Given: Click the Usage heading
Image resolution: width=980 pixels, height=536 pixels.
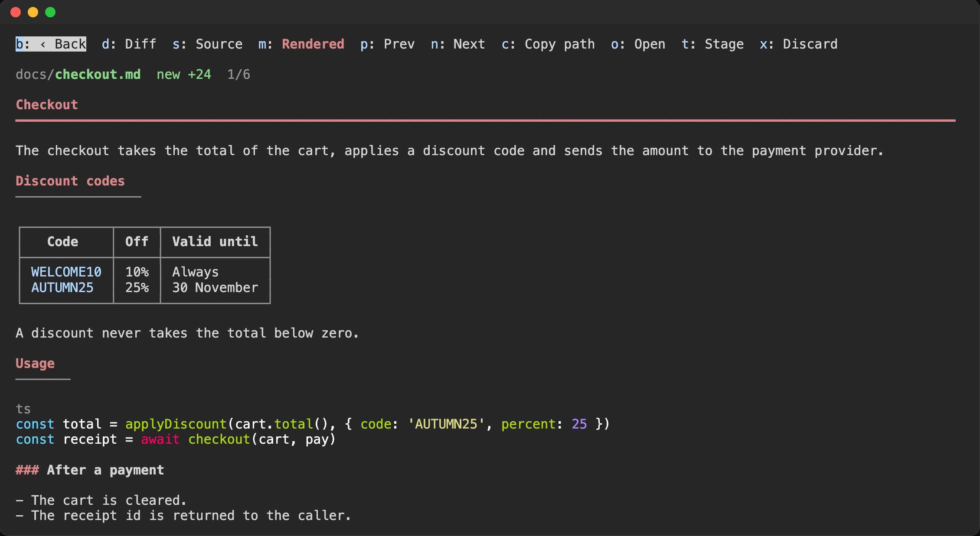Looking at the screenshot, I should pos(35,364).
